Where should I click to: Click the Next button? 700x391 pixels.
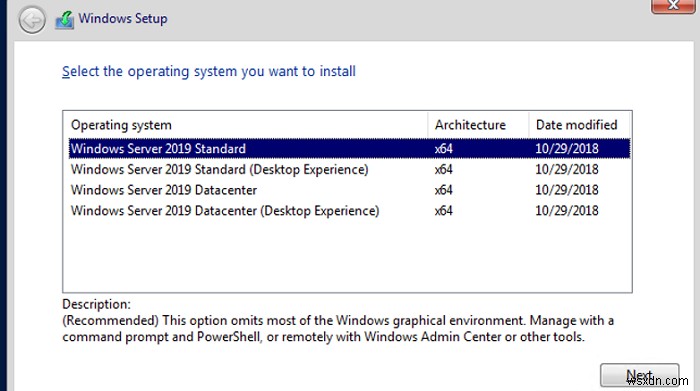tap(640, 375)
